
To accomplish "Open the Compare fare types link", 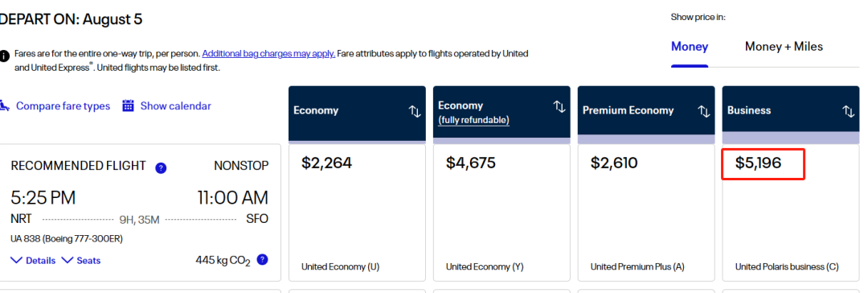I will 63,106.
